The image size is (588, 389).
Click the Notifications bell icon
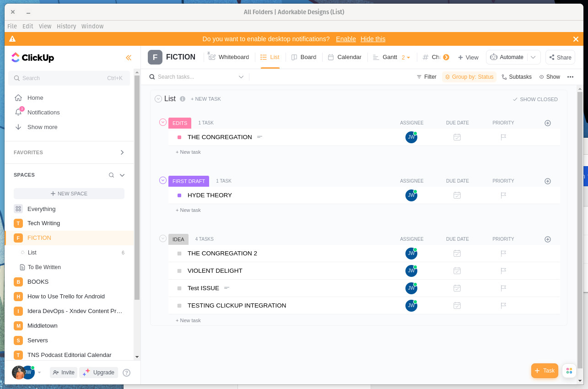click(x=18, y=112)
